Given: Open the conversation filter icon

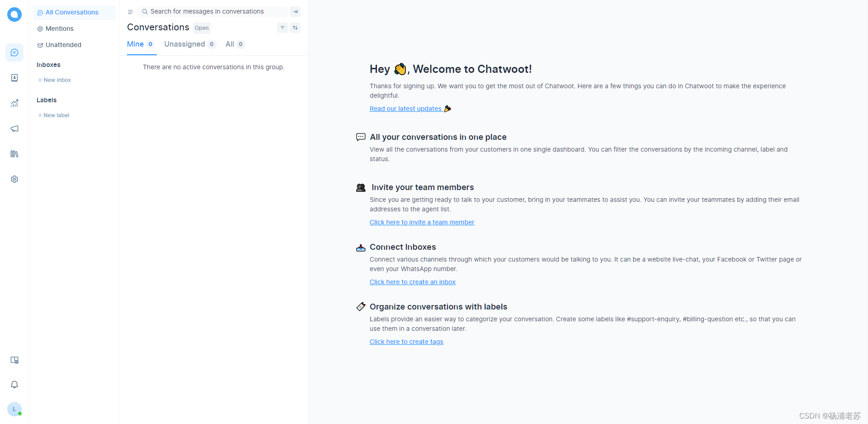Looking at the screenshot, I should coord(283,28).
